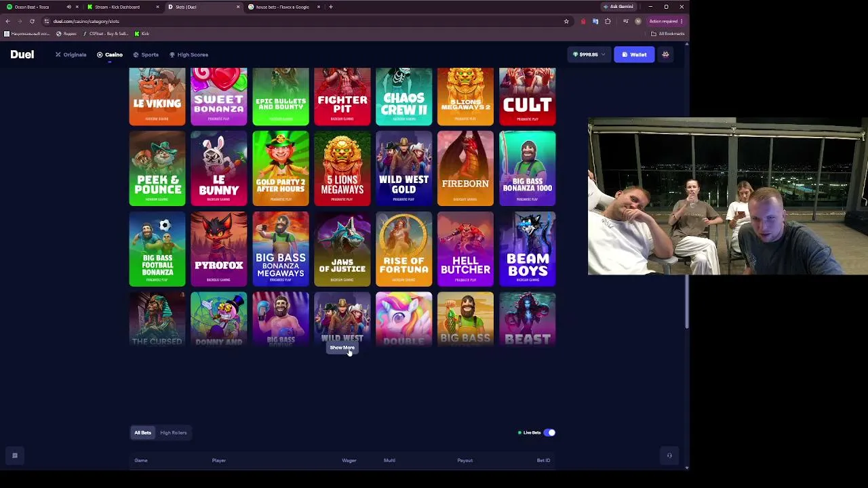This screenshot has height=488, width=868.
Task: Open the Wallet
Action: tap(634, 54)
